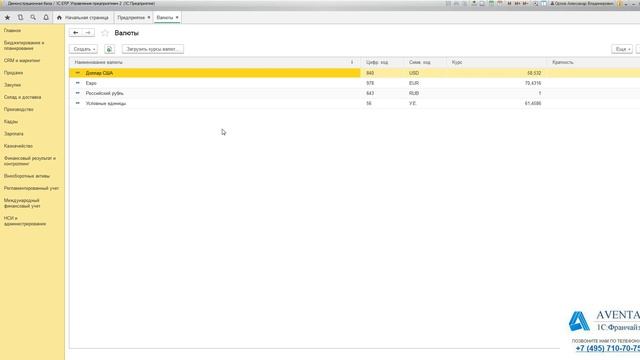Open Международный финансовый учет section

[x=22, y=203]
